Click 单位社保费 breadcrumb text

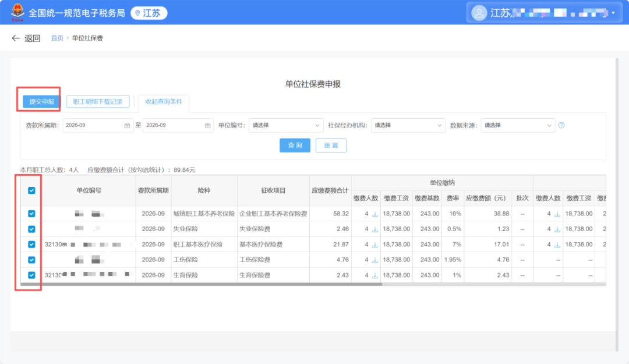click(x=87, y=38)
